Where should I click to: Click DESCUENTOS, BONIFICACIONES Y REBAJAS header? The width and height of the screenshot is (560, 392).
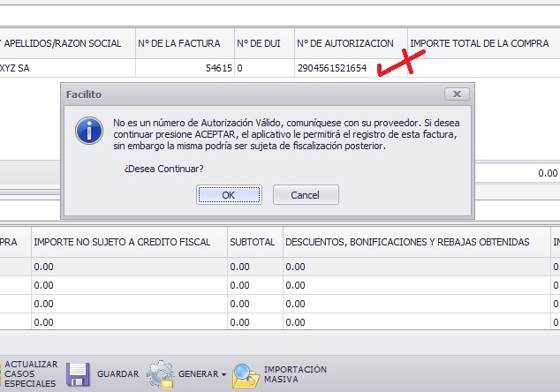[x=406, y=242]
